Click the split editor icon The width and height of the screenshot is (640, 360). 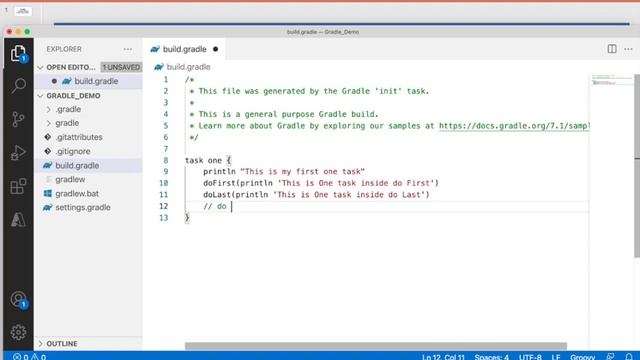point(612,49)
